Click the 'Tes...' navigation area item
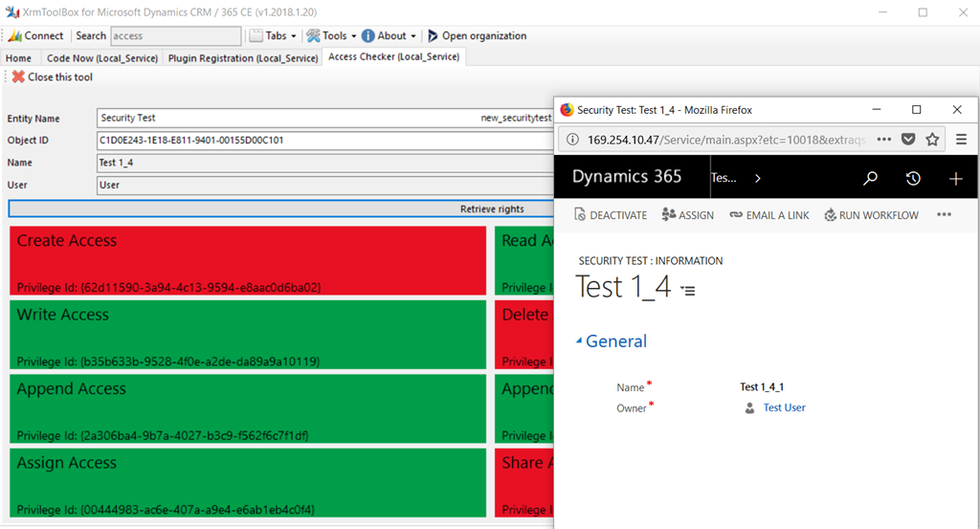 [724, 178]
